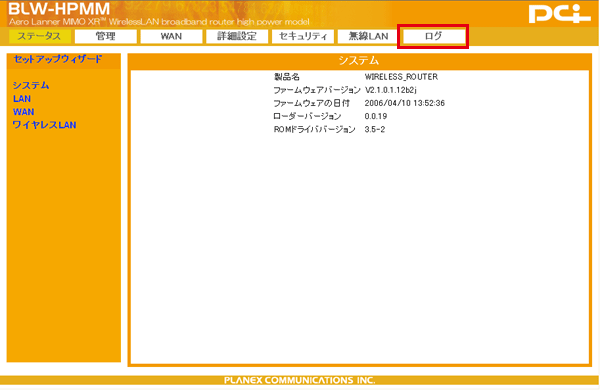Open the WAN tab in the top bar
The height and width of the screenshot is (390, 600).
click(171, 36)
